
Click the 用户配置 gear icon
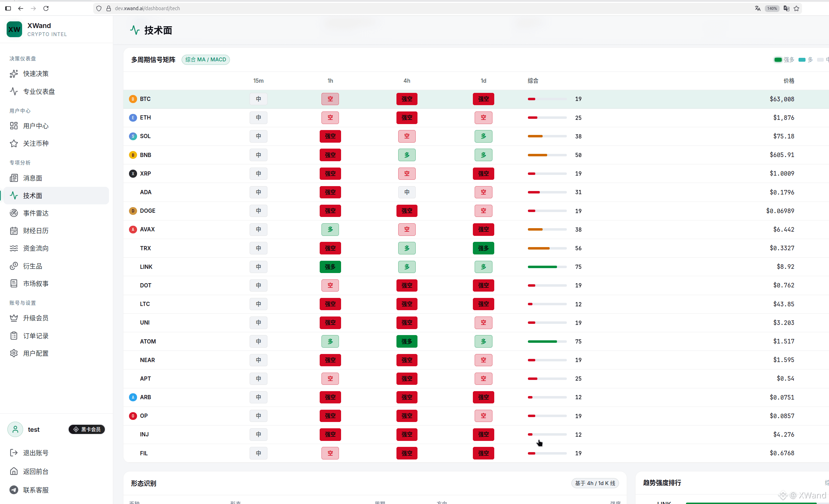(x=14, y=353)
